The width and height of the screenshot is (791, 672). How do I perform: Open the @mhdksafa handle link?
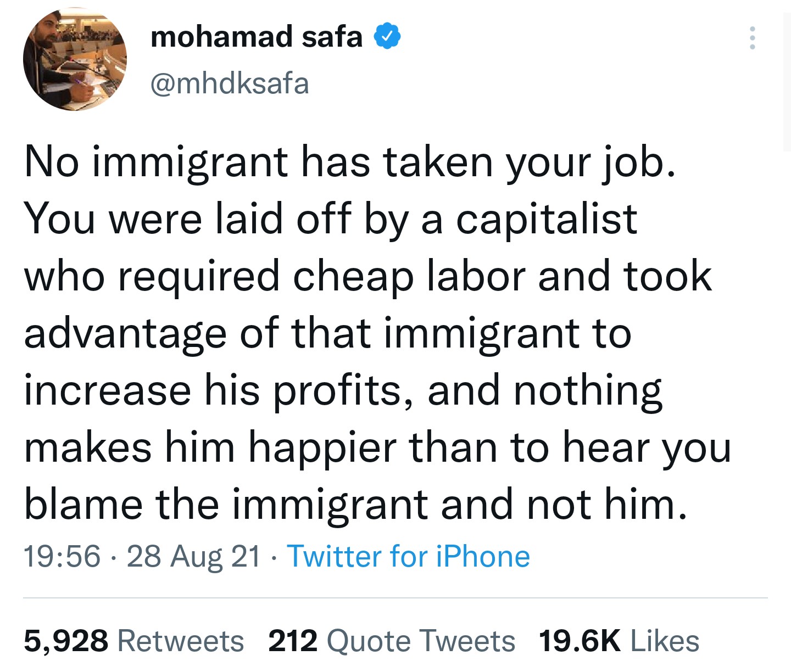230,84
